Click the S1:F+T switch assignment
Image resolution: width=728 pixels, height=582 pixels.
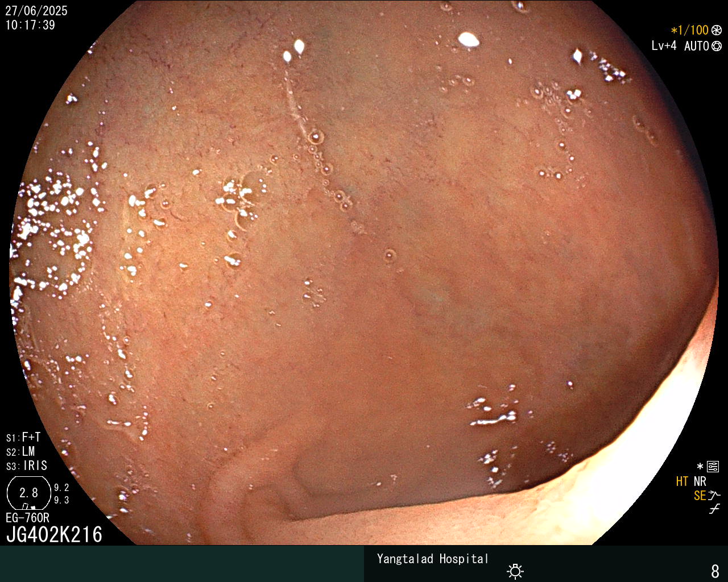(23, 437)
